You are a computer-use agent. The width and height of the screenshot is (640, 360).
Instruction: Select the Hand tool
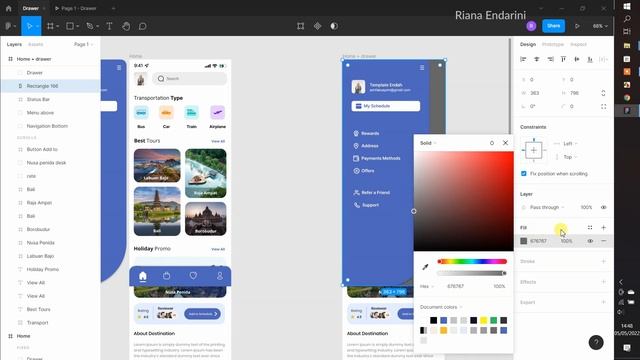point(126,26)
